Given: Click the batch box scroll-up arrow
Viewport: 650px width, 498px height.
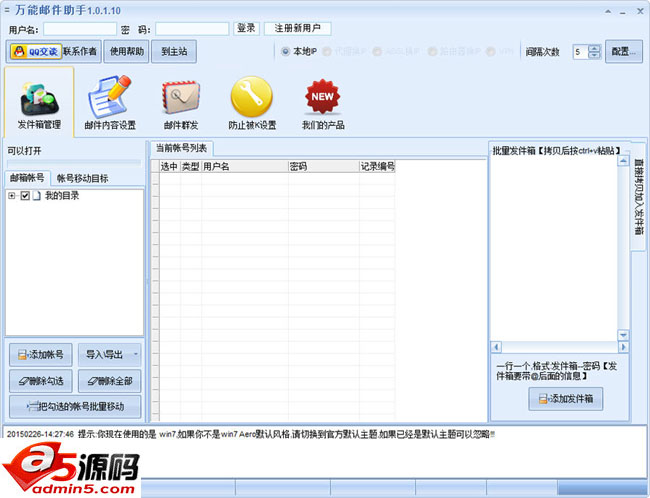Looking at the screenshot, I should pos(623,161).
